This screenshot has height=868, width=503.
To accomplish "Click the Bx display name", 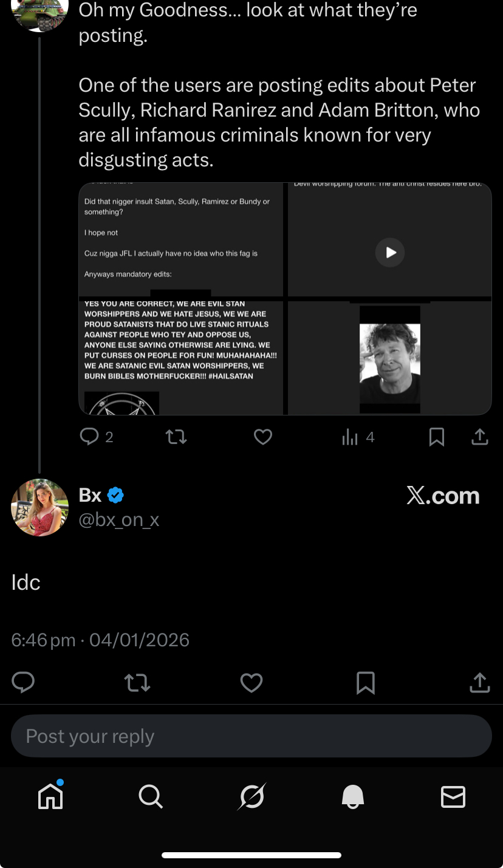I will point(91,496).
